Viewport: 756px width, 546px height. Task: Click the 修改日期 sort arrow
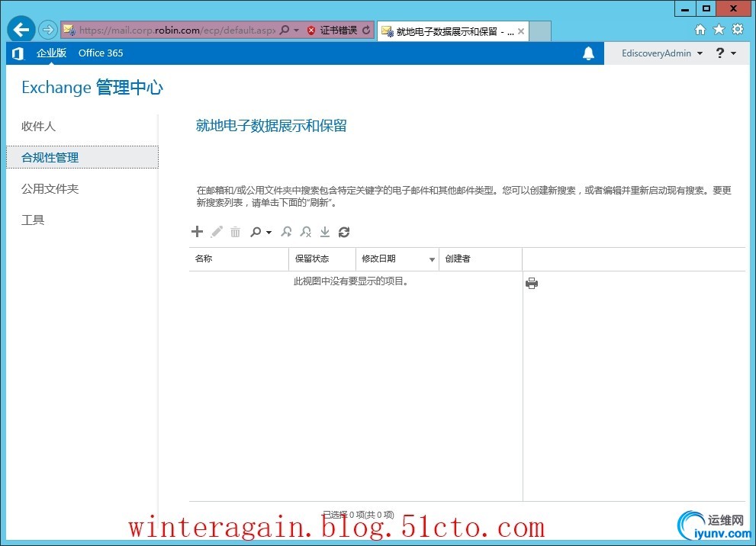click(432, 260)
